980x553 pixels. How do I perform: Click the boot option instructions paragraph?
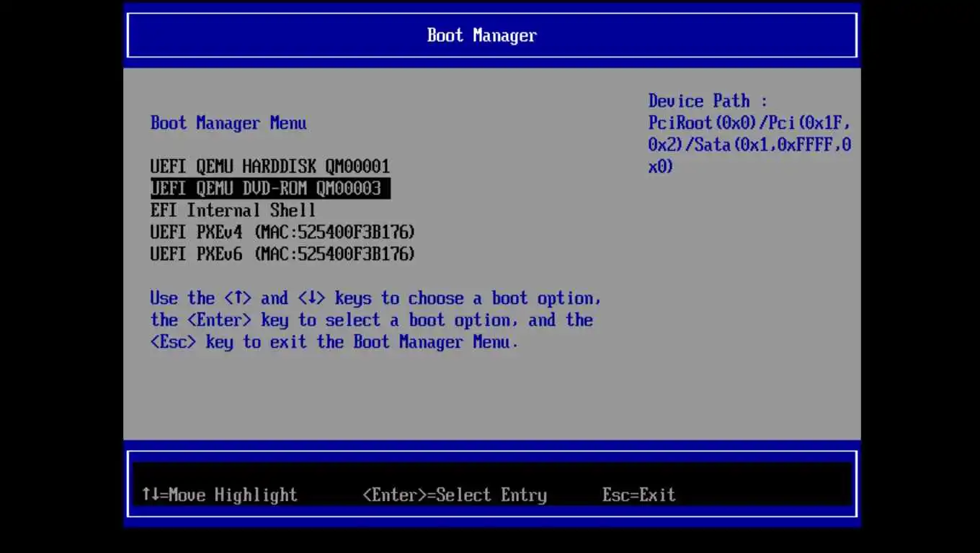375,320
